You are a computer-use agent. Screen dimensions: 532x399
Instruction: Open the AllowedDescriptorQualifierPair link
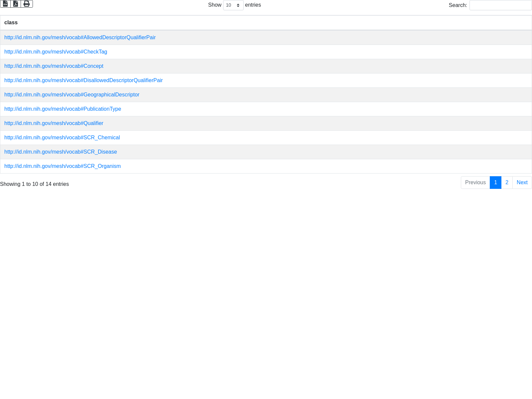click(80, 38)
